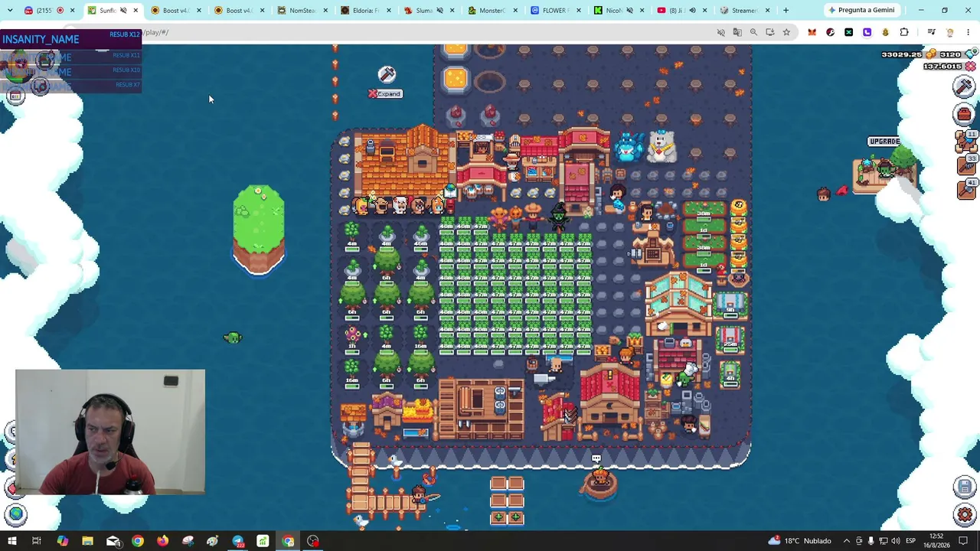Image resolution: width=980 pixels, height=551 pixels.
Task: Click the speech bubble on the shoreline
Action: pyautogui.click(x=596, y=458)
